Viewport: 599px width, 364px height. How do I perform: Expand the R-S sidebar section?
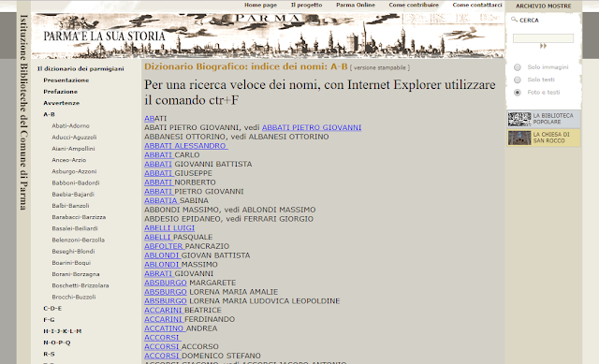coord(49,354)
